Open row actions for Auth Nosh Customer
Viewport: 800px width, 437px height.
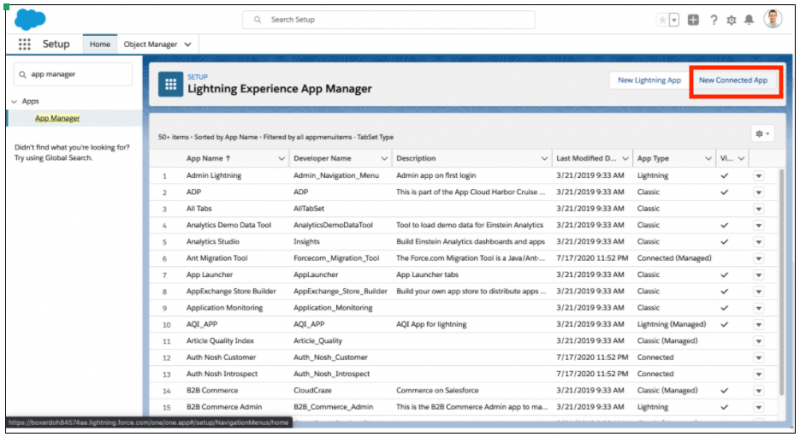coord(759,357)
